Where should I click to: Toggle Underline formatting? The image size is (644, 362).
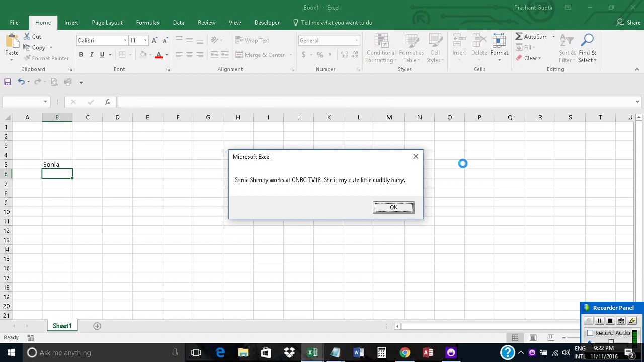pyautogui.click(x=102, y=55)
